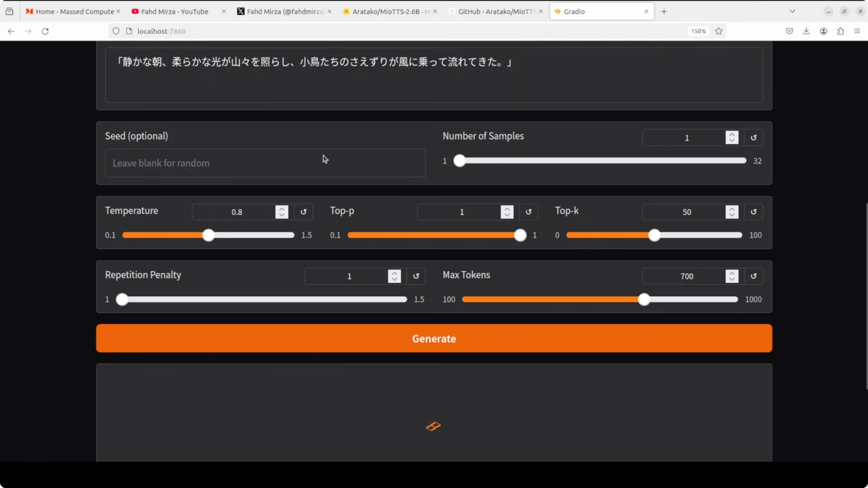This screenshot has height=488, width=868.
Task: Reload the localhost page
Action: [45, 31]
